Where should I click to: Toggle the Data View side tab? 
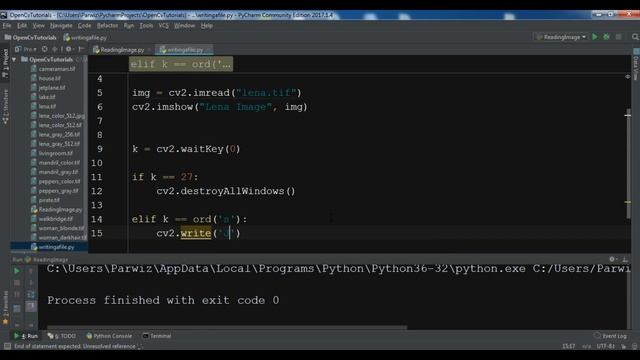pyautogui.click(x=636, y=64)
